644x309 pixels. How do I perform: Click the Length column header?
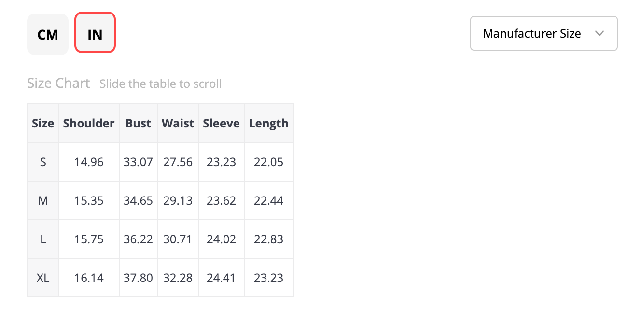point(268,123)
